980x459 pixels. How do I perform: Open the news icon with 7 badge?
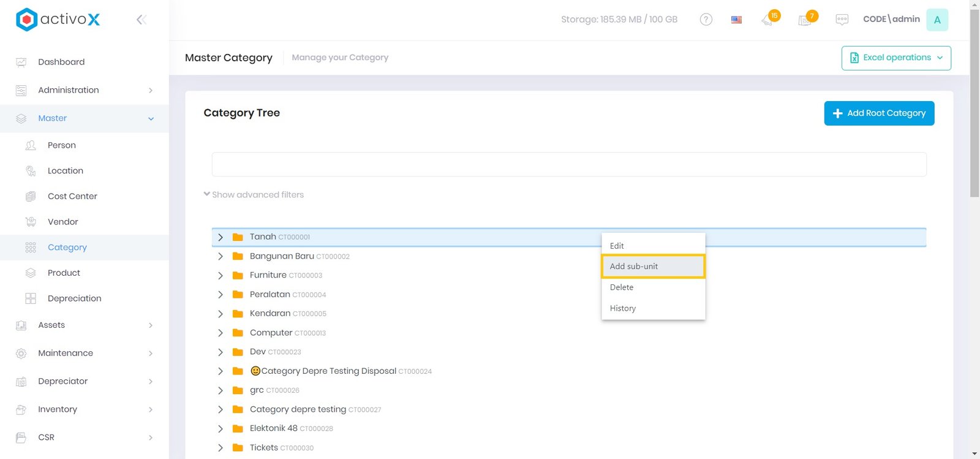(805, 20)
